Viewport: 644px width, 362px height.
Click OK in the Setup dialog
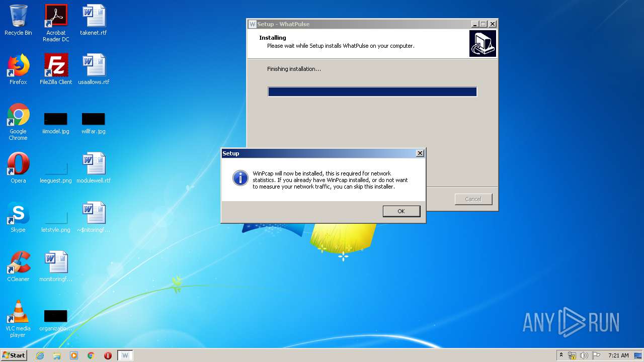click(401, 211)
